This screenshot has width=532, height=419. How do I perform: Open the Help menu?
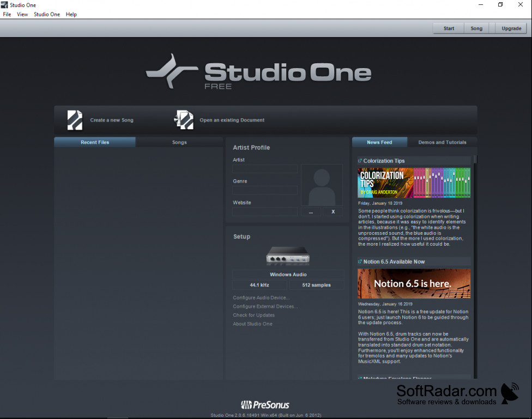coord(71,14)
